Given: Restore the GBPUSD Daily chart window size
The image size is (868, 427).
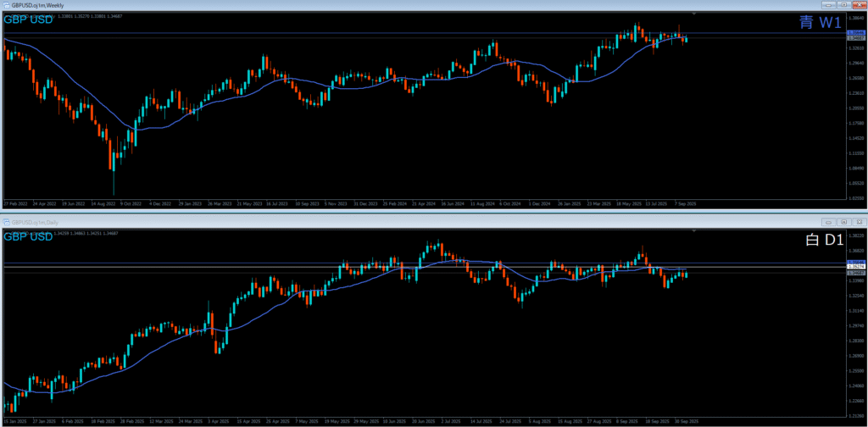Looking at the screenshot, I should click(844, 222).
